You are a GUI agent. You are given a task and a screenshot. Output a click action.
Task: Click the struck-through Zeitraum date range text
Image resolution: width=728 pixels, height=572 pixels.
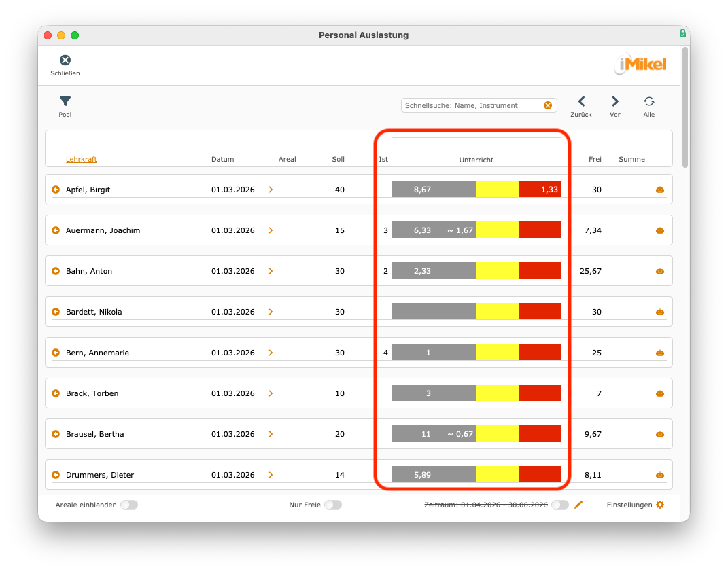pyautogui.click(x=485, y=505)
